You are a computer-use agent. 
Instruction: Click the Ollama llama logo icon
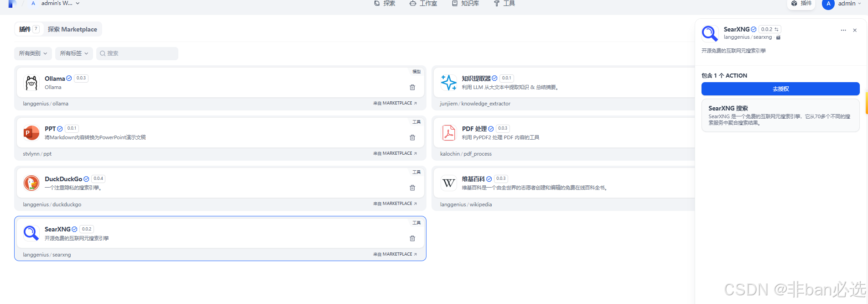click(31, 83)
